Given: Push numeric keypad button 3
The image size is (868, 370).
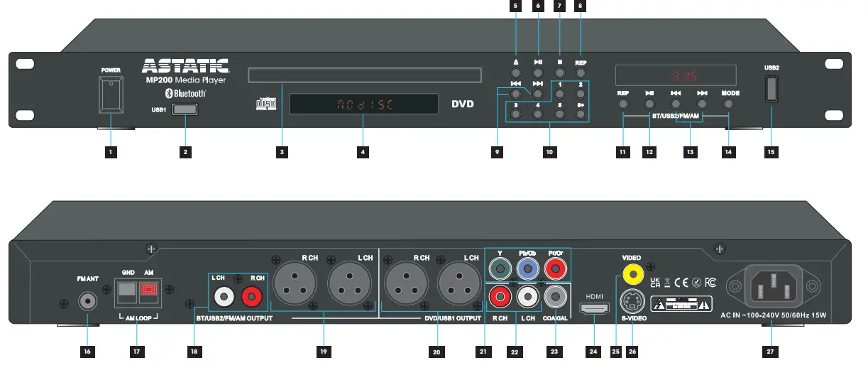Looking at the screenshot, I should pos(516,114).
